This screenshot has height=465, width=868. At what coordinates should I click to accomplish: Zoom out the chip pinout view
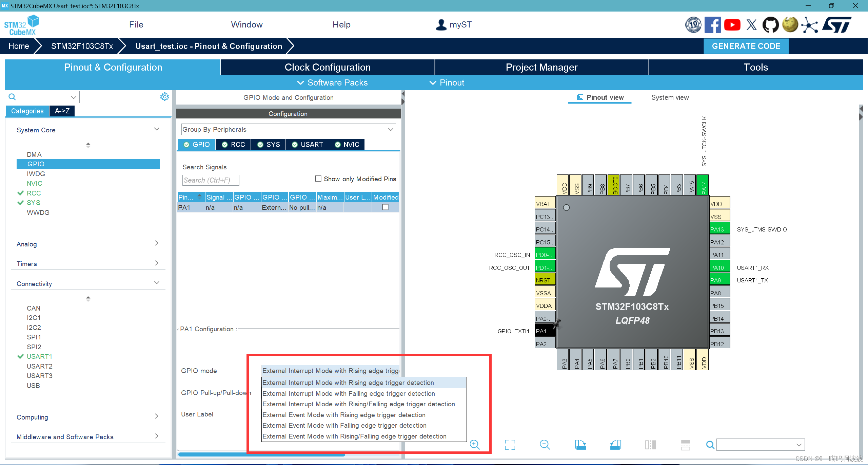click(x=545, y=445)
